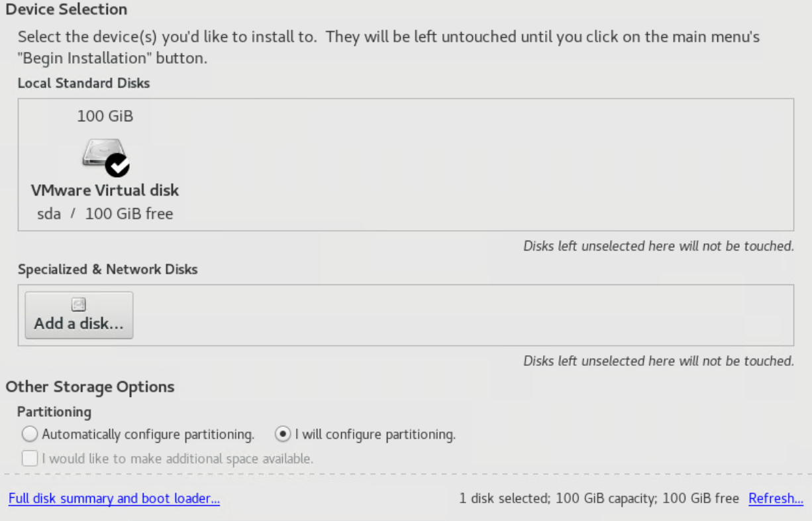The width and height of the screenshot is (812, 521).
Task: Select "Automatically configure partitioning" radio button
Action: click(x=30, y=435)
